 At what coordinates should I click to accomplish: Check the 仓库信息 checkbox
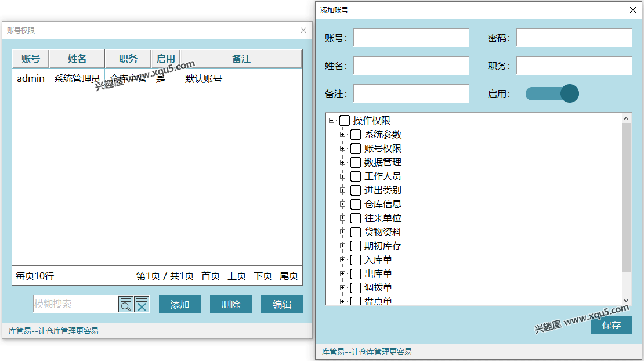tap(356, 204)
